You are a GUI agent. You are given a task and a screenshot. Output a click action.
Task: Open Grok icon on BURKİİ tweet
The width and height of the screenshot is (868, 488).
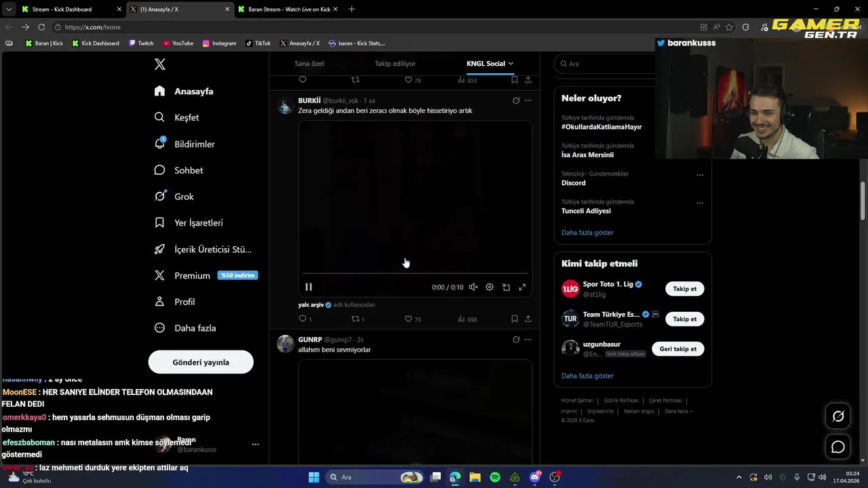516,100
